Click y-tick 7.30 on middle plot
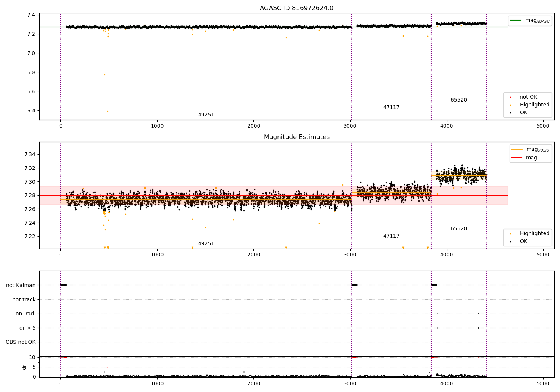 click(x=30, y=182)
